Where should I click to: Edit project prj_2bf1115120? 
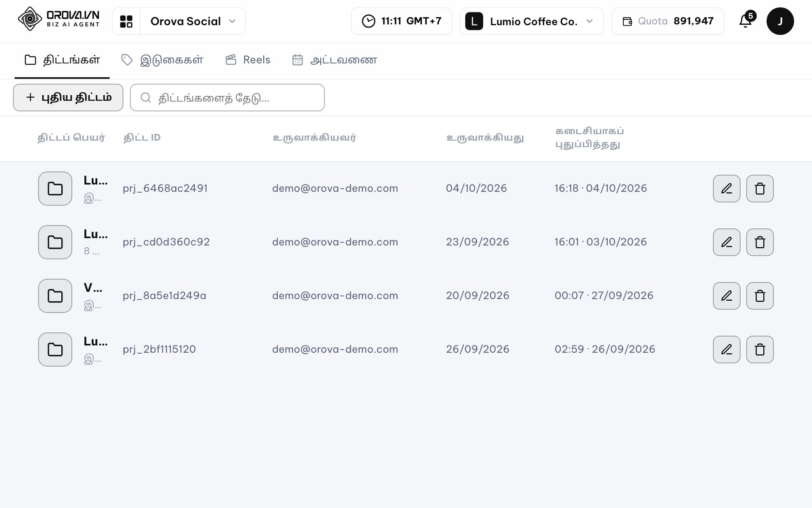(727, 350)
